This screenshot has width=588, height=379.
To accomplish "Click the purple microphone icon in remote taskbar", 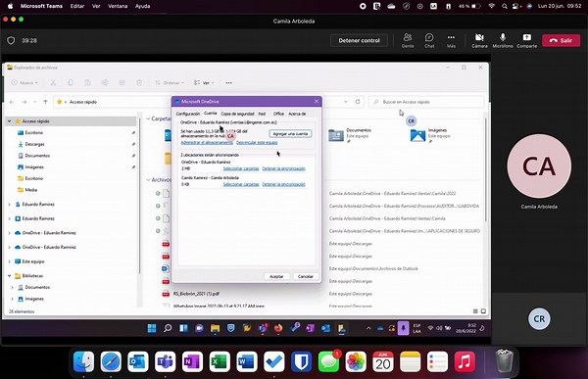I will tap(403, 328).
